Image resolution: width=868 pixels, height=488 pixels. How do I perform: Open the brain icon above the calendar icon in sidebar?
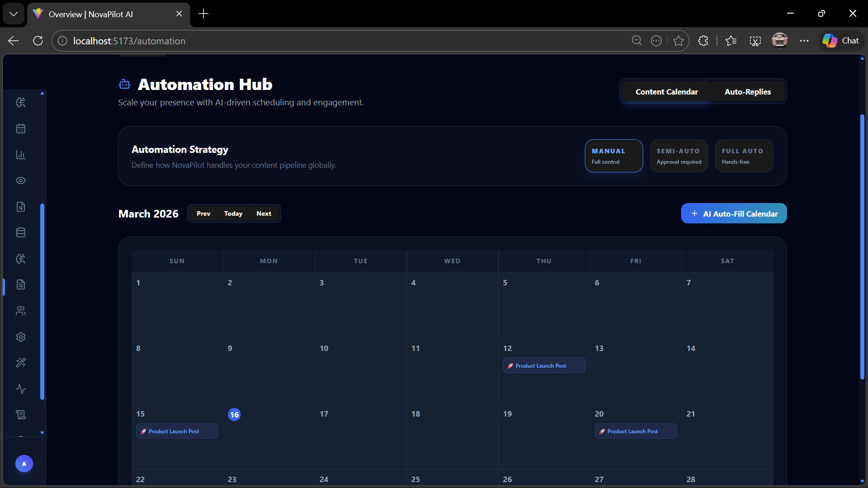pos(21,102)
